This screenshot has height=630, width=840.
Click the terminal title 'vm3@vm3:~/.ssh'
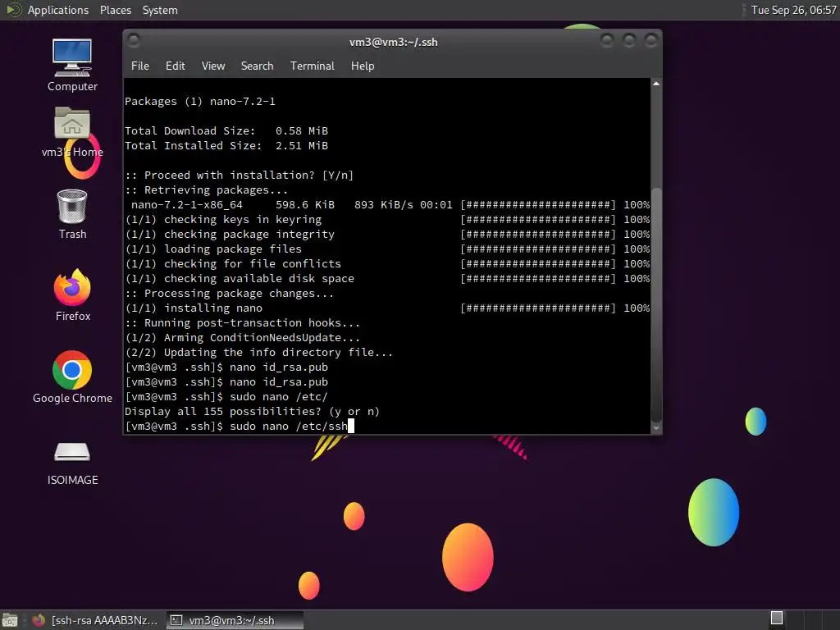tap(393, 43)
